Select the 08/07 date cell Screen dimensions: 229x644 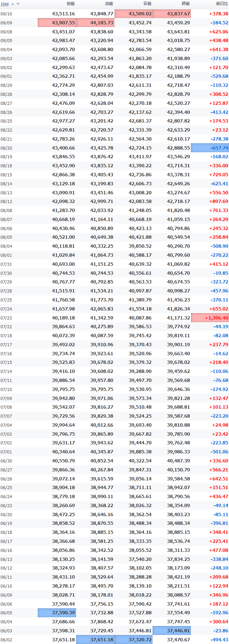6,219
